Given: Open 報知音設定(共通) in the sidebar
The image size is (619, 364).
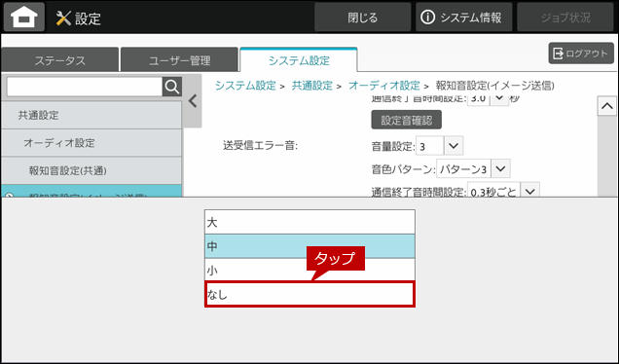Looking at the screenshot, I should point(91,170).
